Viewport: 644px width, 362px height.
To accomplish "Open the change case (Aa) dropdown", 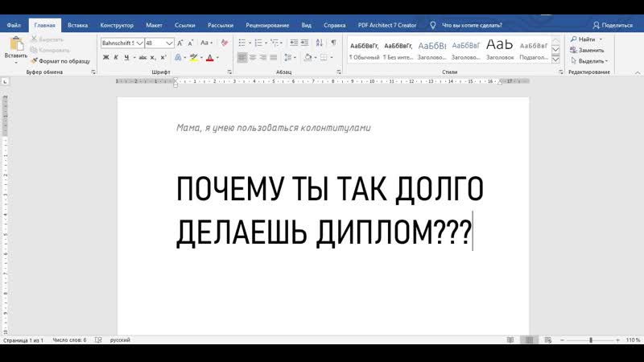I will point(206,43).
